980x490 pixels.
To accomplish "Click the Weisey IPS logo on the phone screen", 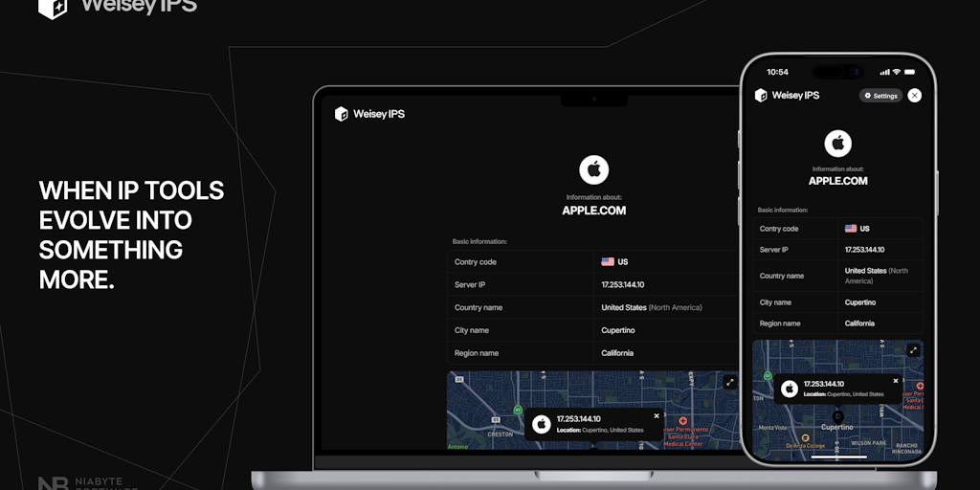I will (787, 95).
